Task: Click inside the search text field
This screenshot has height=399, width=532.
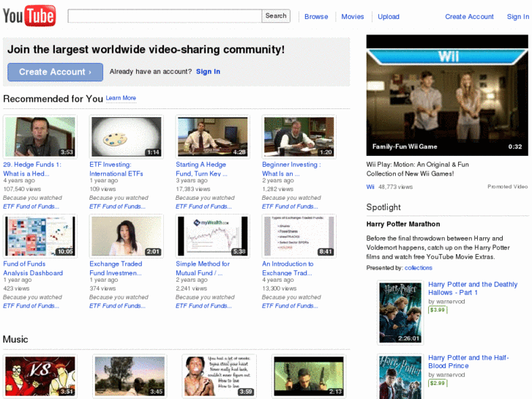Action: pyautogui.click(x=165, y=16)
